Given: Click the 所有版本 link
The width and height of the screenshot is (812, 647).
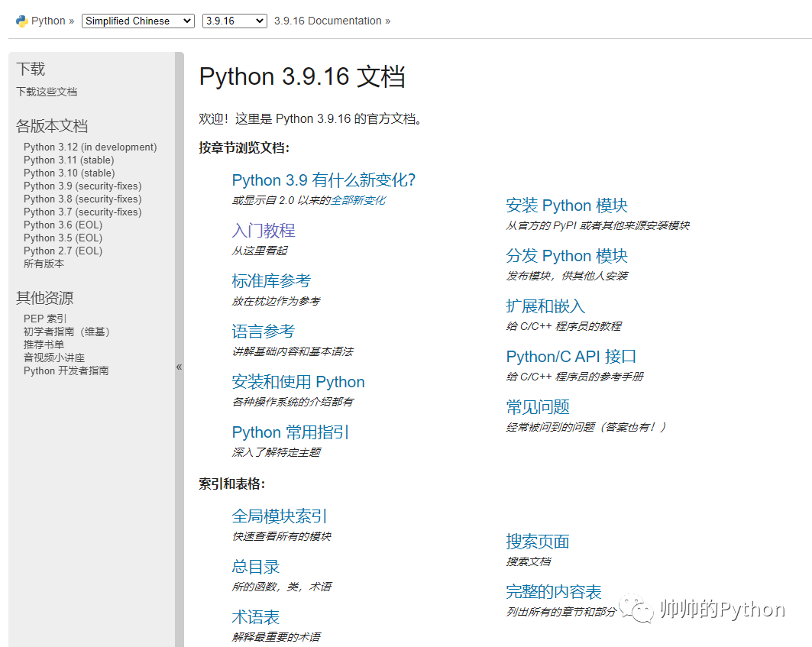Looking at the screenshot, I should (44, 264).
